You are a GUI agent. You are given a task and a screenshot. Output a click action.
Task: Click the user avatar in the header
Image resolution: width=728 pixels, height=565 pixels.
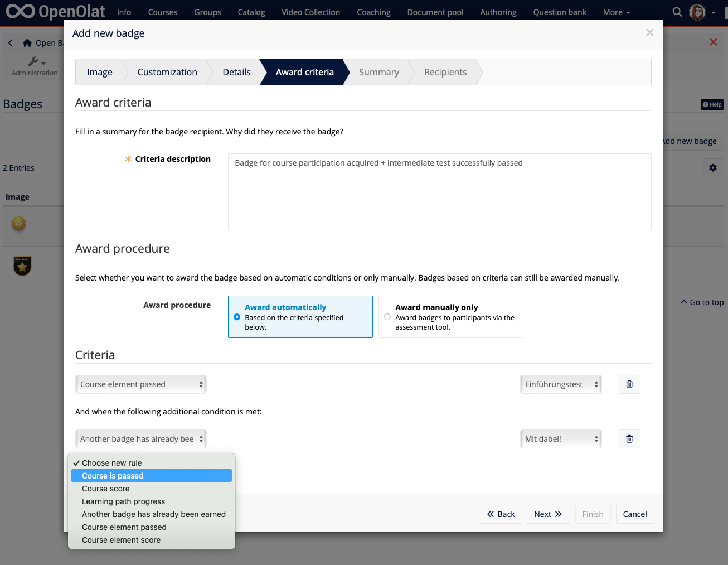(x=697, y=12)
